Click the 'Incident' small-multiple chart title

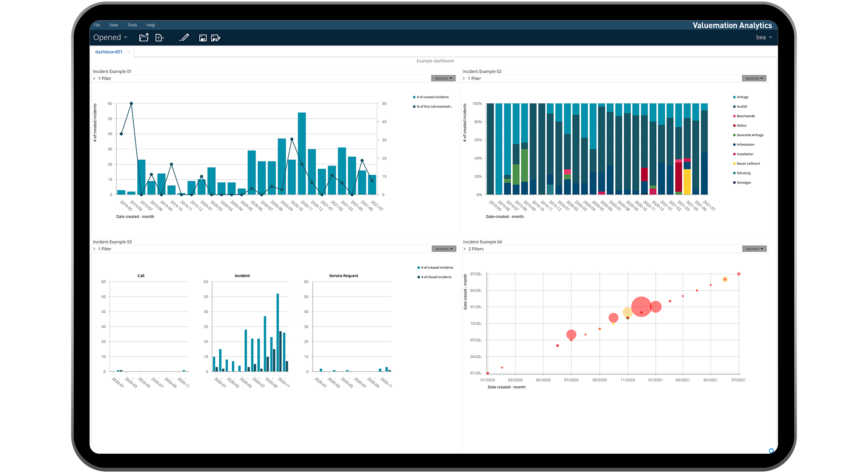[242, 276]
